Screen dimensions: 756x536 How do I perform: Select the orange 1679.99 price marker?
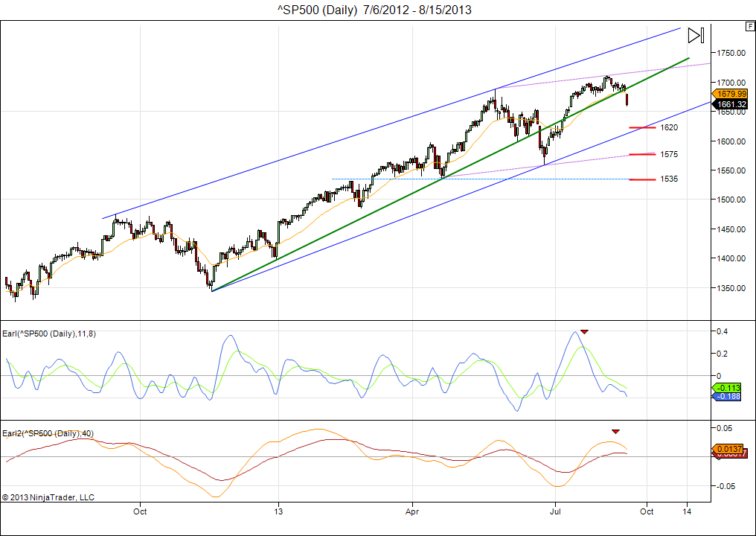coord(731,94)
